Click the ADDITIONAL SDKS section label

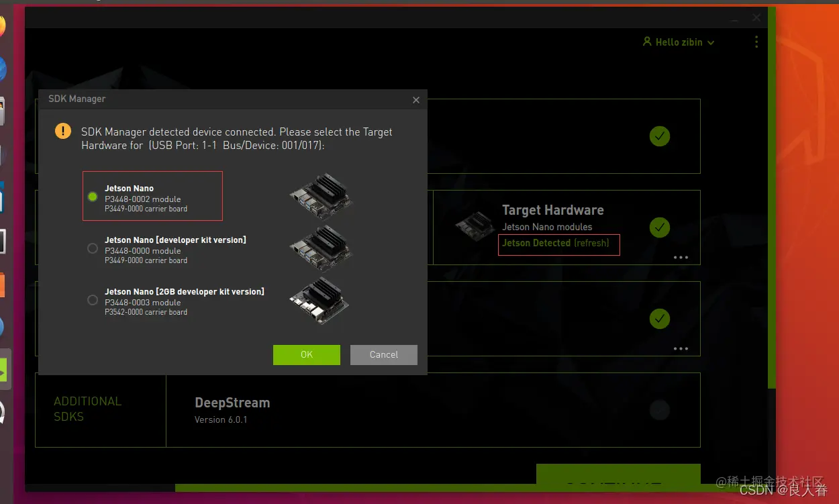point(87,409)
